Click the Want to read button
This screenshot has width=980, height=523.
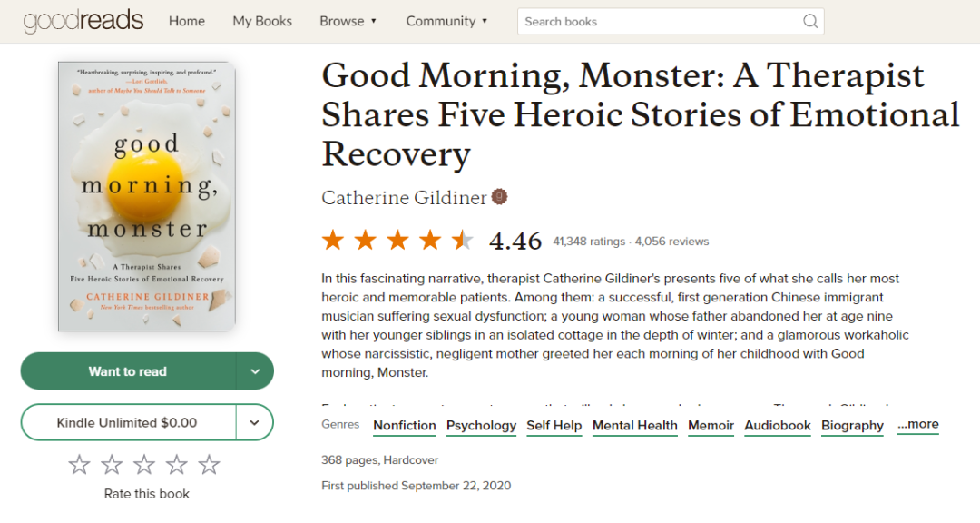coord(128,371)
